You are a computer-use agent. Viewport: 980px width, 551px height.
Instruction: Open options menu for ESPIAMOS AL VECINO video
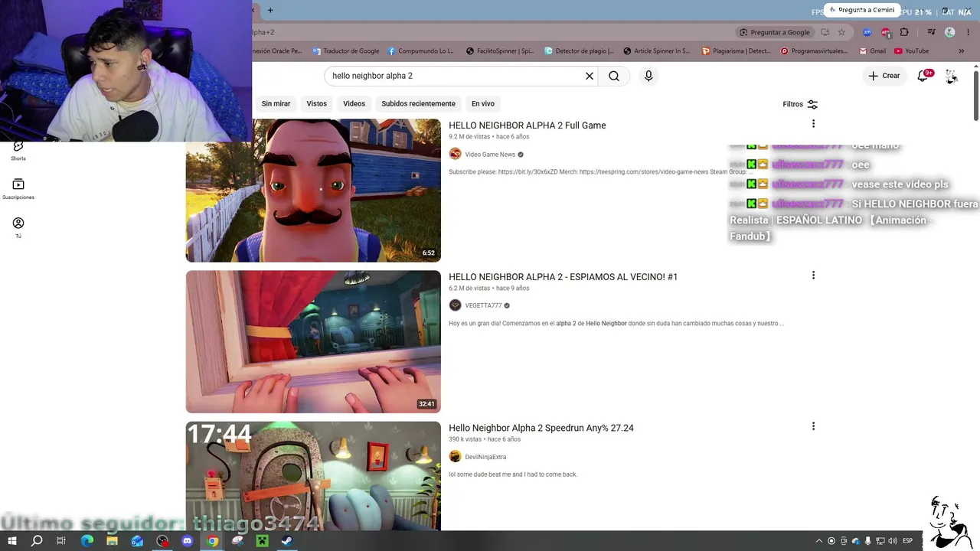(813, 275)
